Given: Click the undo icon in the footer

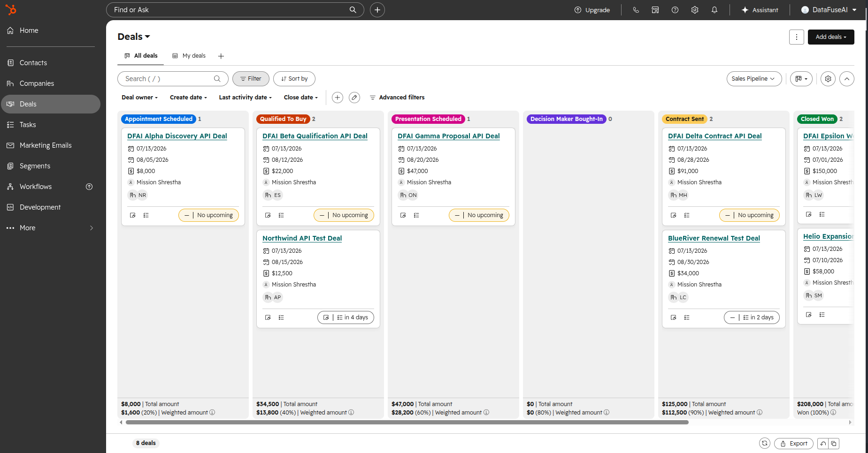Looking at the screenshot, I should point(823,443).
